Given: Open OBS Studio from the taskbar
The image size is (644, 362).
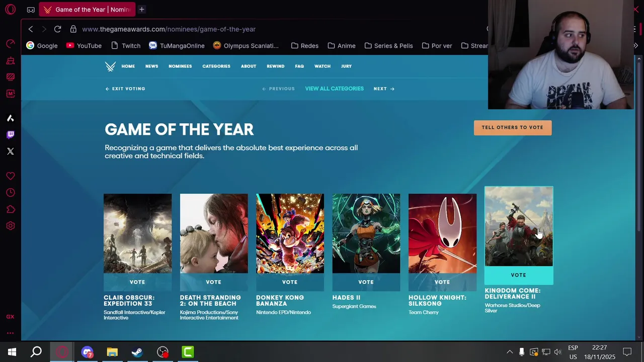Looking at the screenshot, I should (163, 352).
